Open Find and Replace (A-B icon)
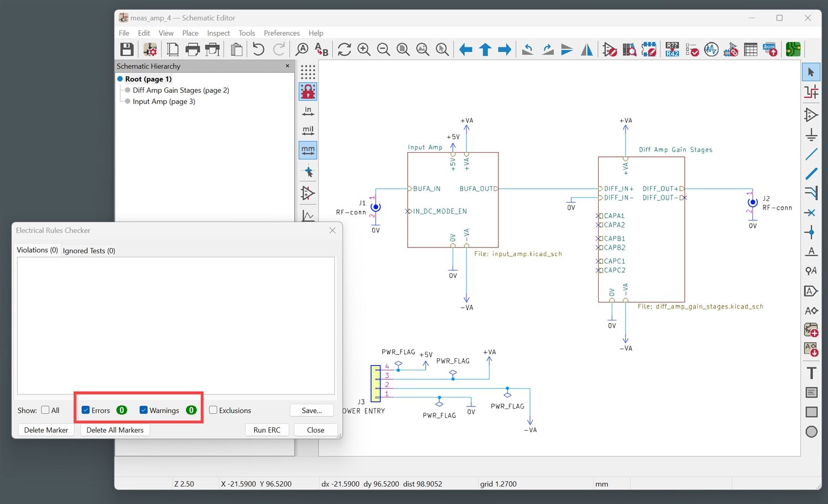This screenshot has width=828, height=504. coord(322,49)
